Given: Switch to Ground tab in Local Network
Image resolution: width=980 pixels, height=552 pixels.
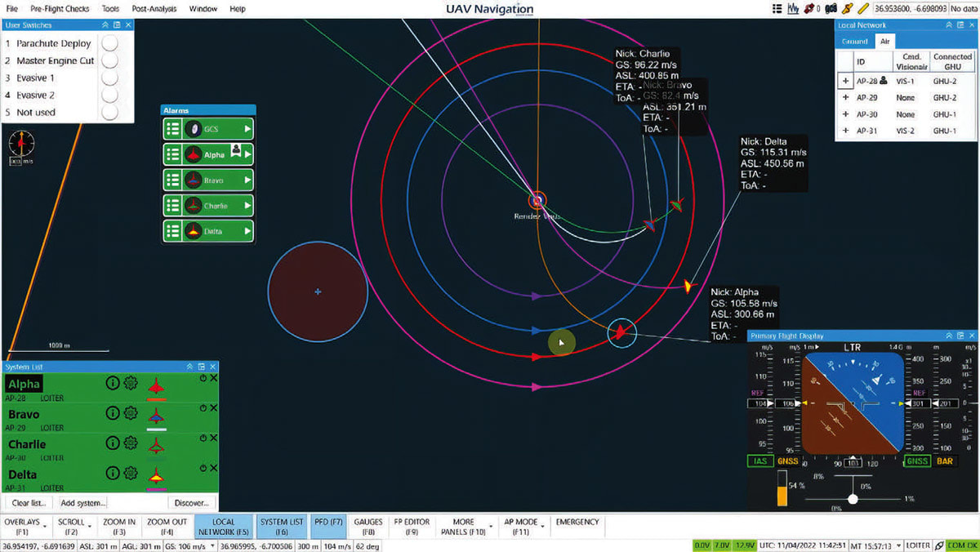Looking at the screenshot, I should pyautogui.click(x=854, y=41).
